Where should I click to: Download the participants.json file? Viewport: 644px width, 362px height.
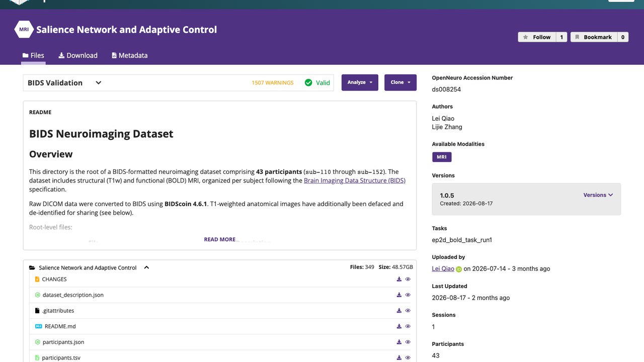[399, 342]
